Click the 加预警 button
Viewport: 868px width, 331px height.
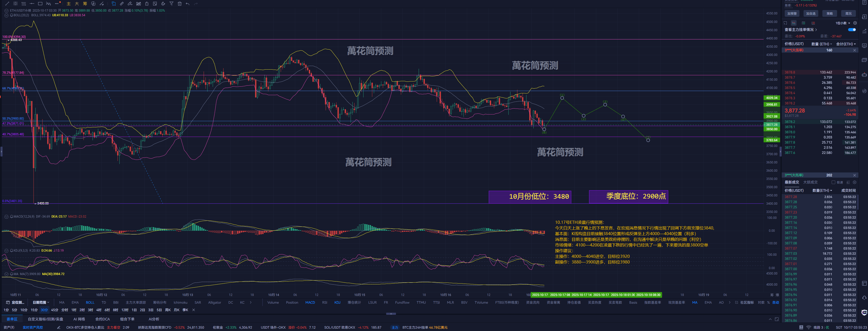pyautogui.click(x=792, y=13)
